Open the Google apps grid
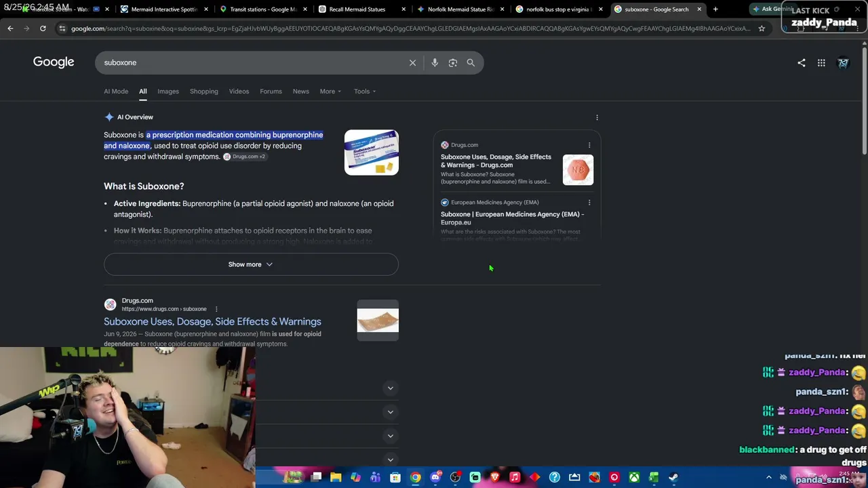Image resolution: width=868 pixels, height=488 pixels. [x=821, y=63]
